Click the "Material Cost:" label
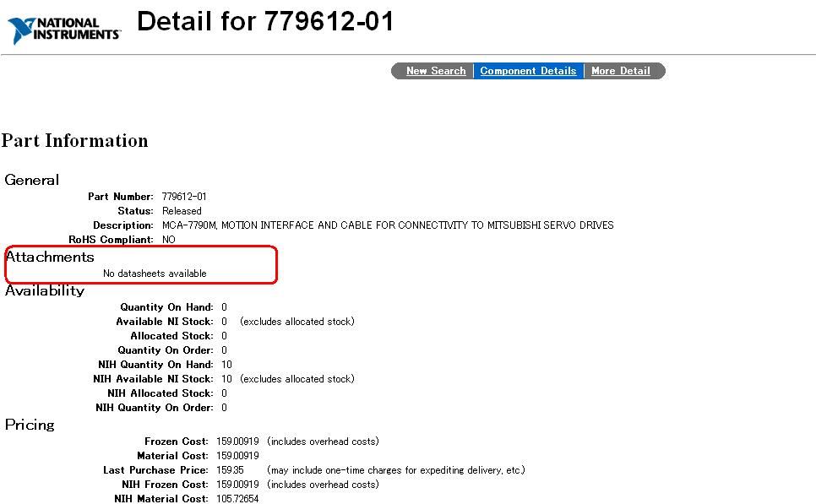816x504 pixels. tap(172, 456)
